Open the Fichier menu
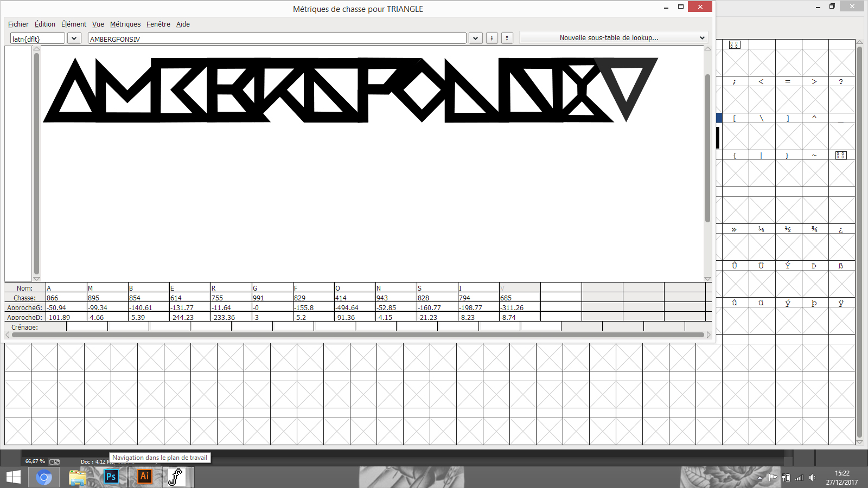Image resolution: width=868 pixels, height=488 pixels. 18,24
